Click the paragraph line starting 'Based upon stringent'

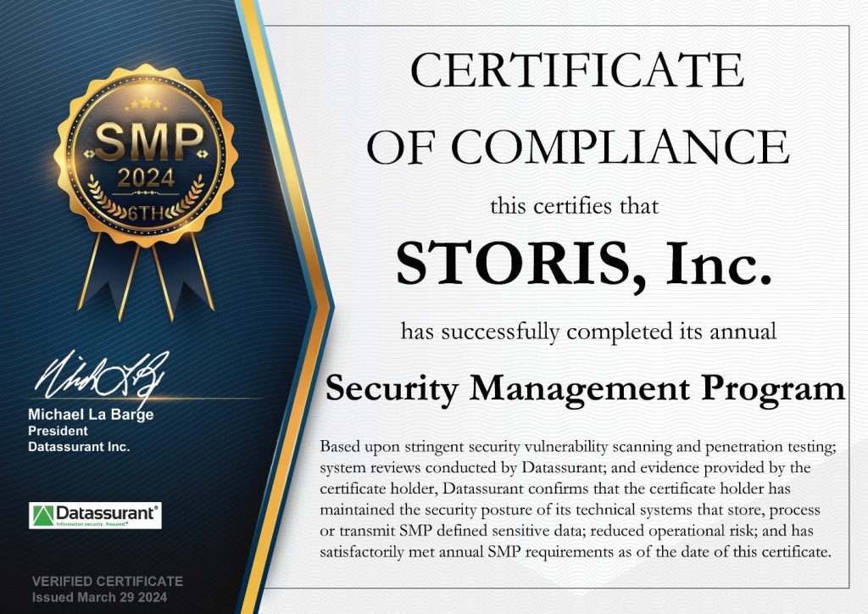[577, 447]
